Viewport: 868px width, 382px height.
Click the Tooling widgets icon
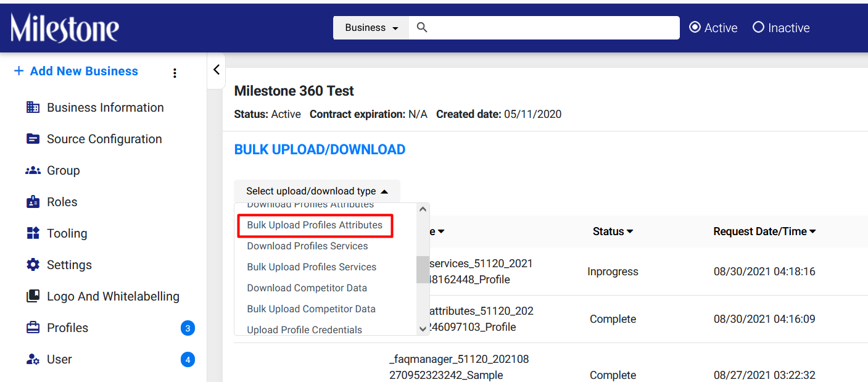click(x=33, y=233)
